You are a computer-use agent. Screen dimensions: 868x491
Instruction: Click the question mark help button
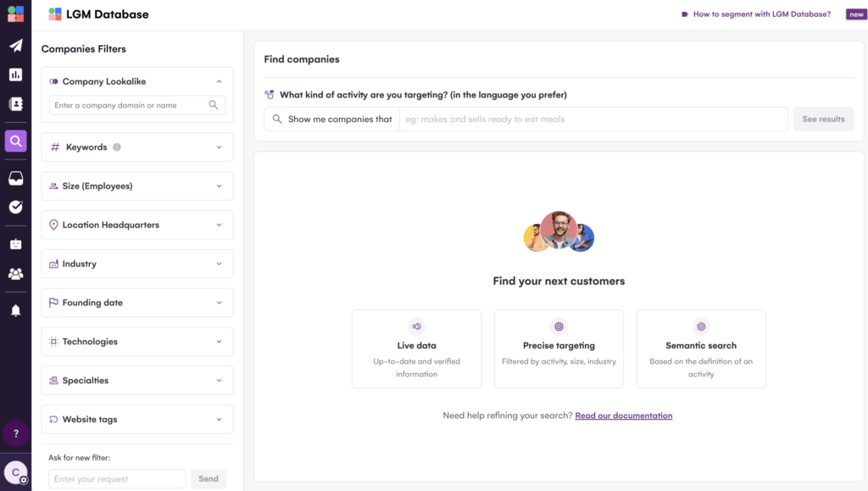tap(15, 434)
